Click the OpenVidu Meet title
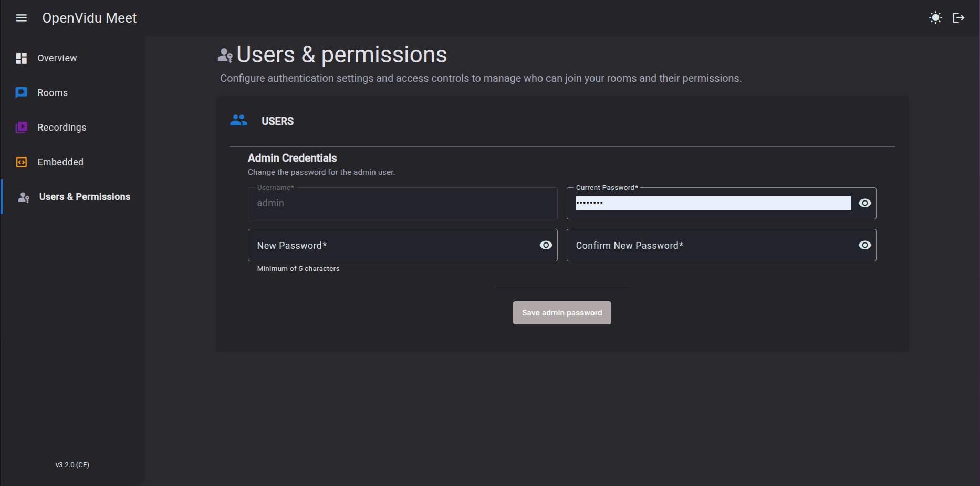 point(89,18)
